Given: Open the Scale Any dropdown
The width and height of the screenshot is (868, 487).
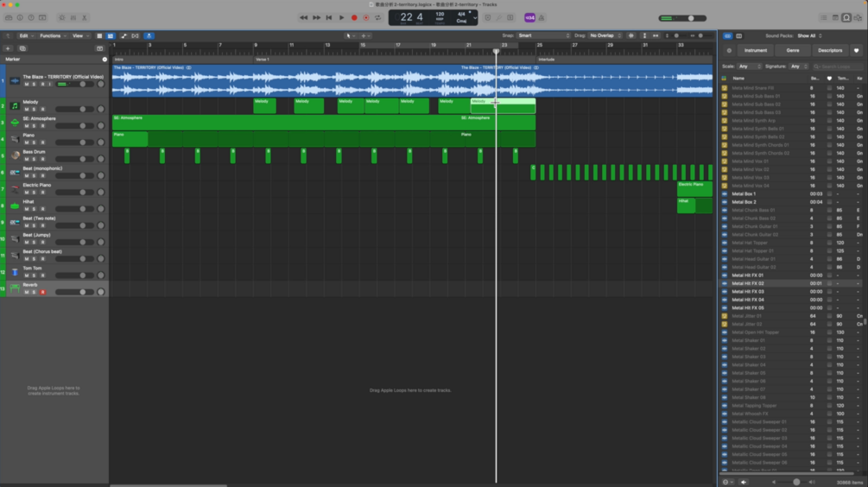Looking at the screenshot, I should click(x=750, y=66).
